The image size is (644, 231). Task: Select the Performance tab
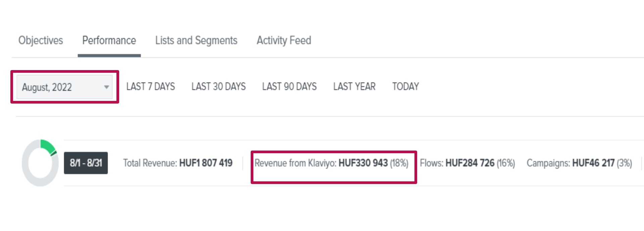[x=109, y=41]
